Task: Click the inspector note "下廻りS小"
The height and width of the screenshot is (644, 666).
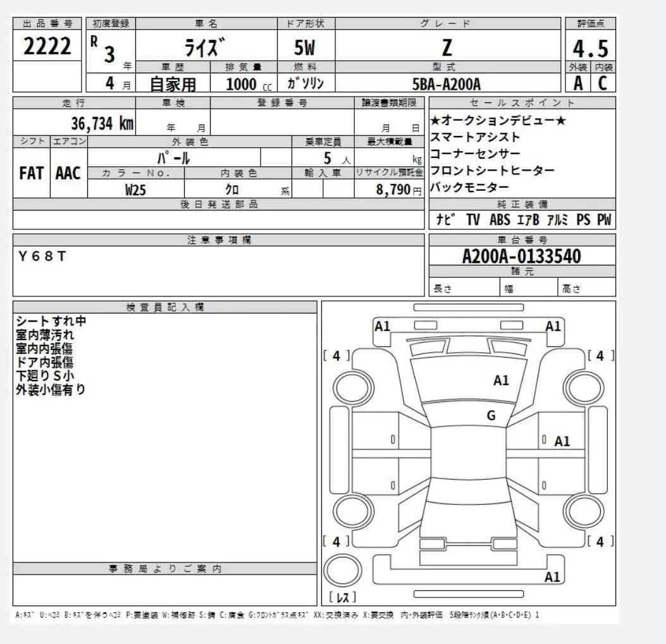Action: 45,375
